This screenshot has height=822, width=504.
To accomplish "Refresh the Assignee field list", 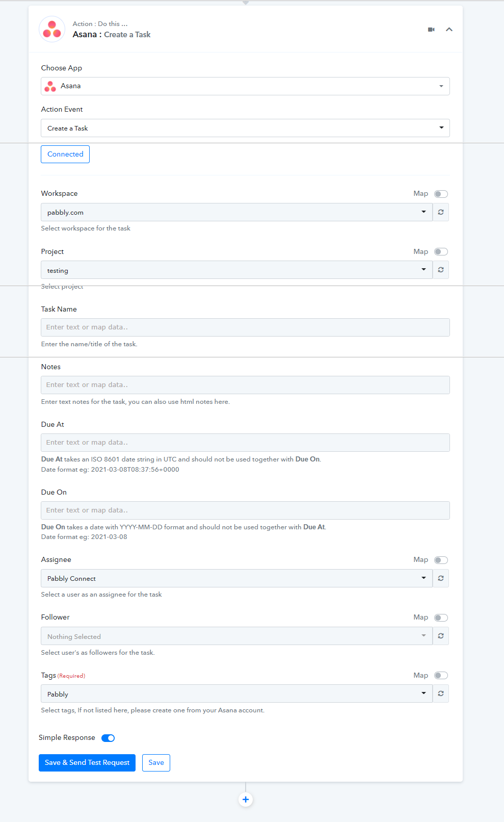I will (441, 578).
